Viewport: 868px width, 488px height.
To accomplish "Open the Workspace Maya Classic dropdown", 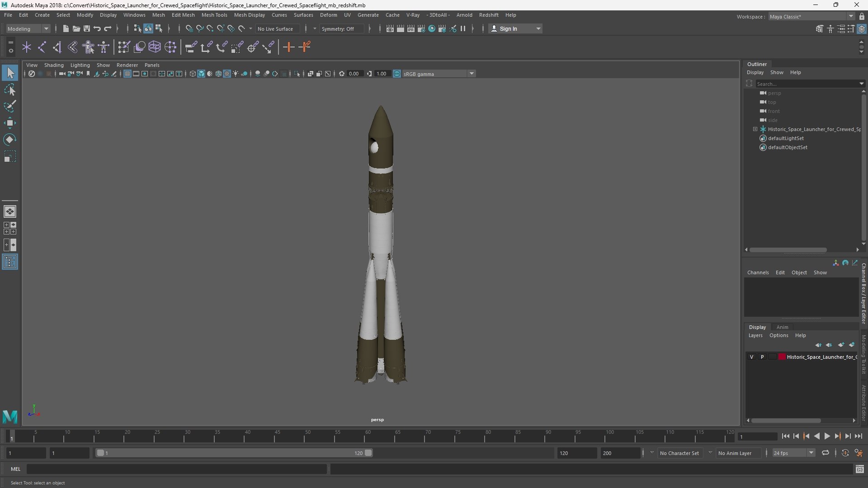I will (811, 17).
